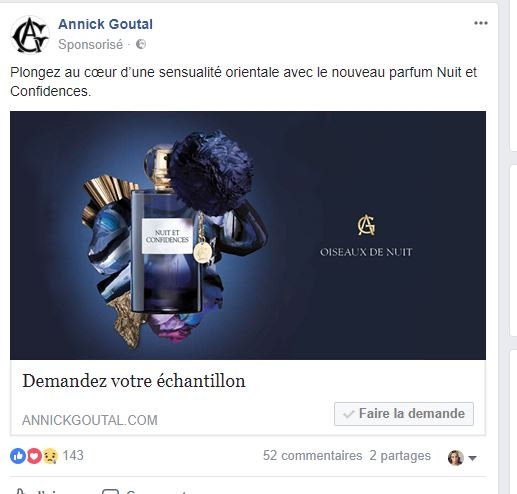The image size is (517, 494).
Task: Click the red Love heart reaction icon
Action: 34,456
